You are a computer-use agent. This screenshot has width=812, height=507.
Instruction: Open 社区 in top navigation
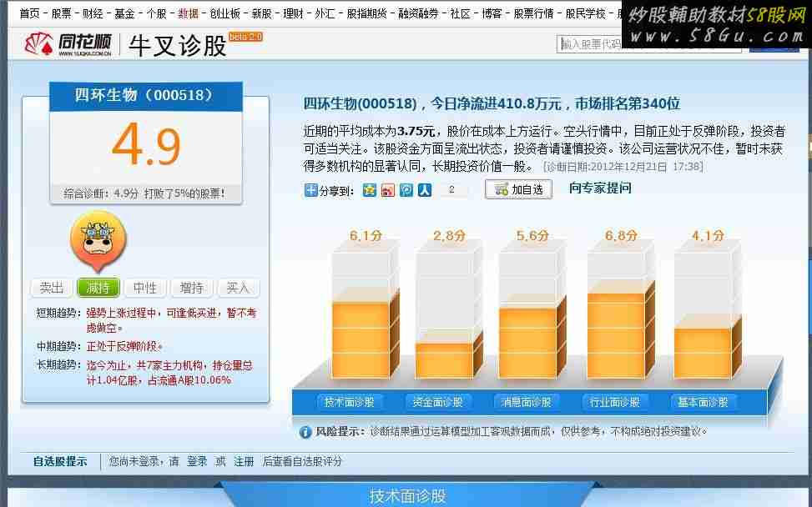[461, 14]
